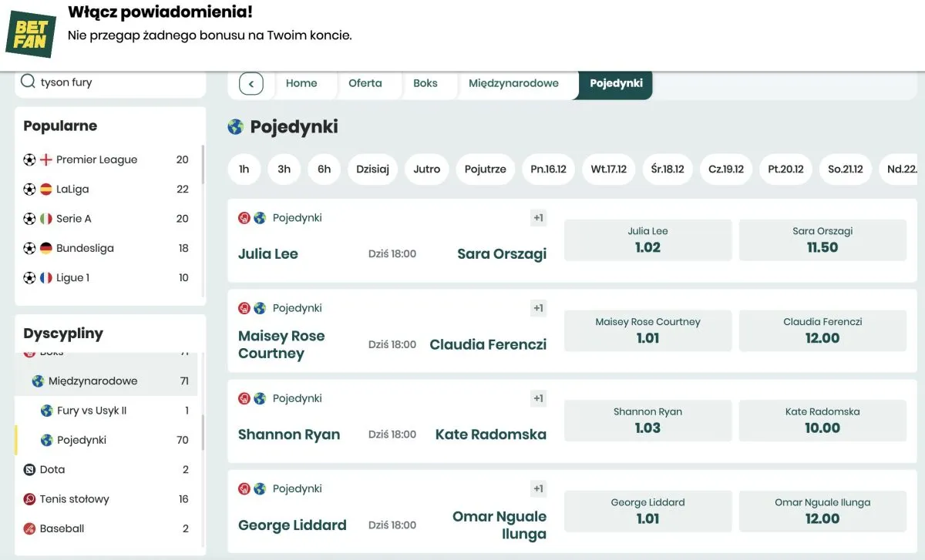Viewport: 925px width, 560px height.
Task: Click the search magnifier icon
Action: click(x=28, y=82)
